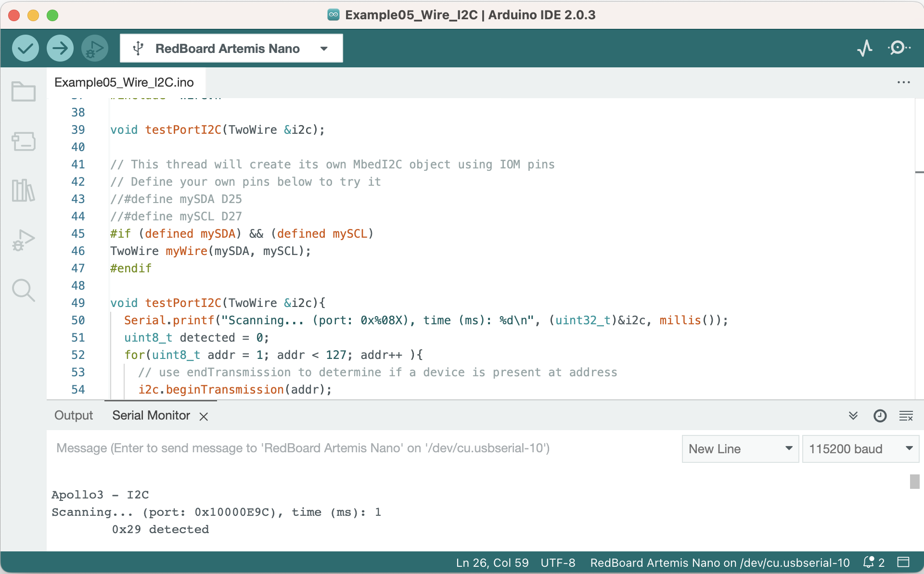Click 'uint8_t detected = 0;' on line 51
Screen dimensions: 924x574
196,338
